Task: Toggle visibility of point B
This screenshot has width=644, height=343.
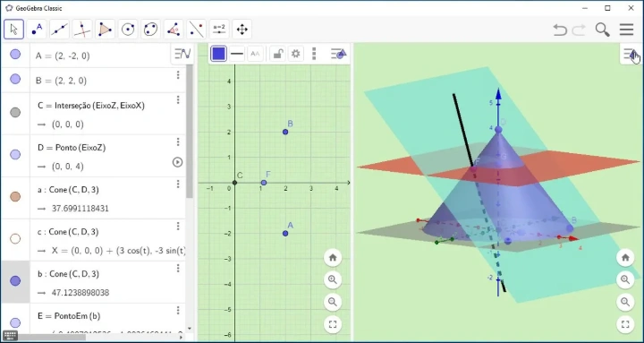Action: click(x=15, y=79)
